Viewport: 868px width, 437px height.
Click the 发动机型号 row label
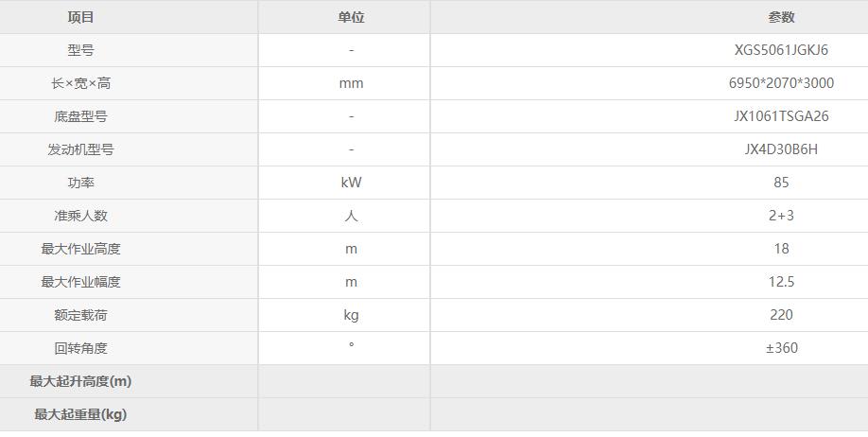pos(81,149)
